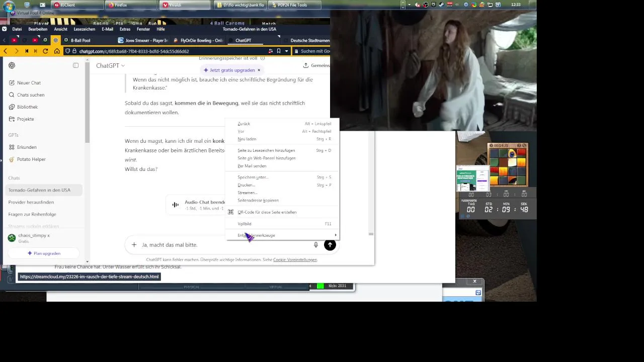Select the Tornado-Gefahren in den USA chat
This screenshot has height=362, width=644.
click(44, 190)
